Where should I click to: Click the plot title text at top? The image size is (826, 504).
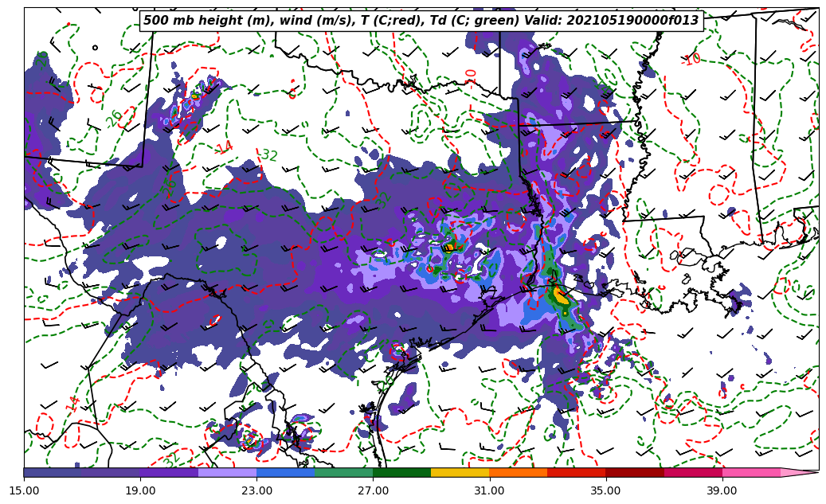point(421,21)
